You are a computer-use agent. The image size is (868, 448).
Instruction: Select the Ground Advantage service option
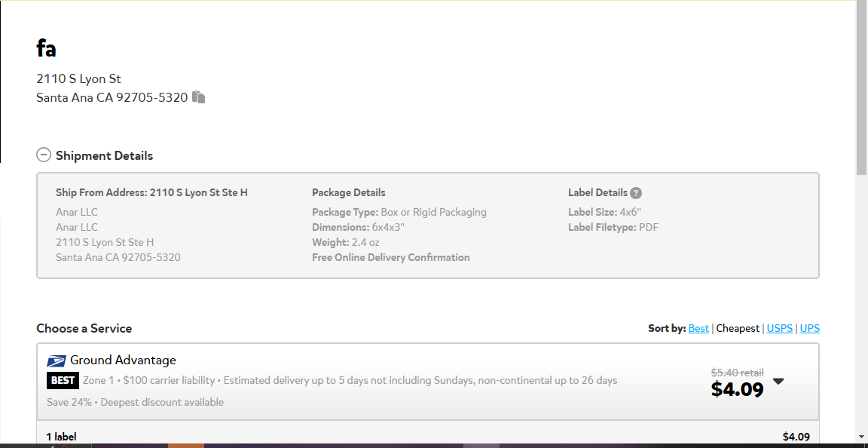(x=428, y=382)
